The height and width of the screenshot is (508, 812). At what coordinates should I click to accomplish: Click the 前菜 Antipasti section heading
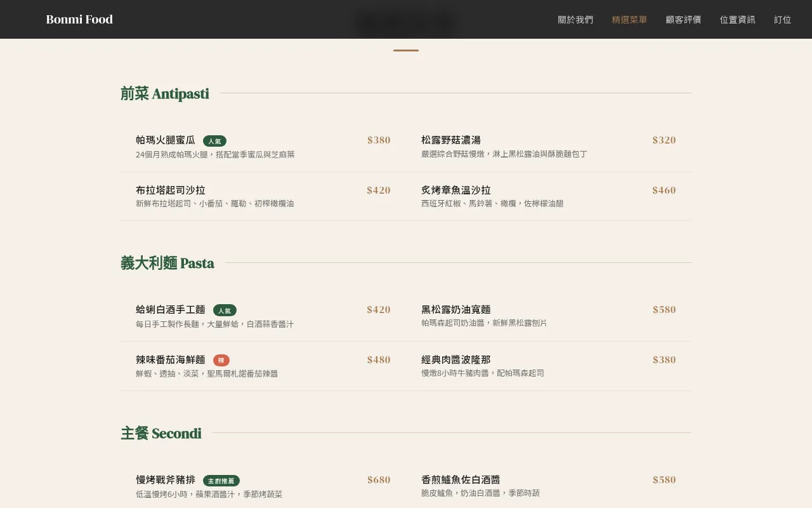pyautogui.click(x=165, y=93)
